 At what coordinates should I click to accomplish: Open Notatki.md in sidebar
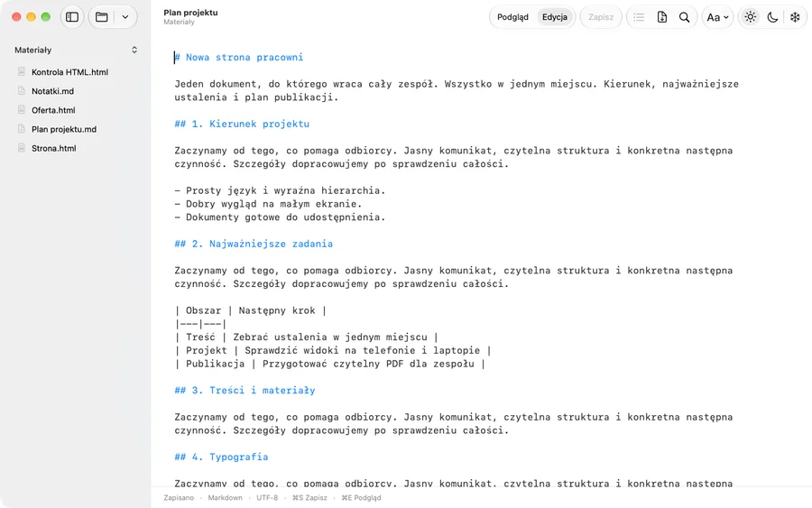coord(53,91)
